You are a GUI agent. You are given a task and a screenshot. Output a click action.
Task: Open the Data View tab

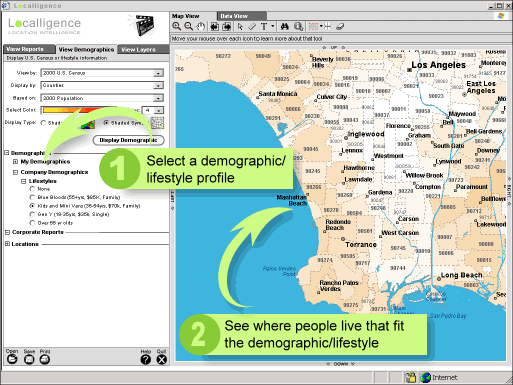(x=242, y=16)
